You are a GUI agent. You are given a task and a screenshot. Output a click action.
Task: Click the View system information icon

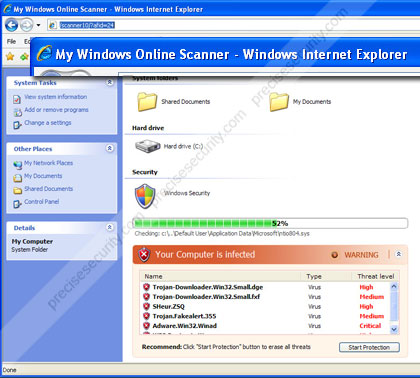coord(17,99)
